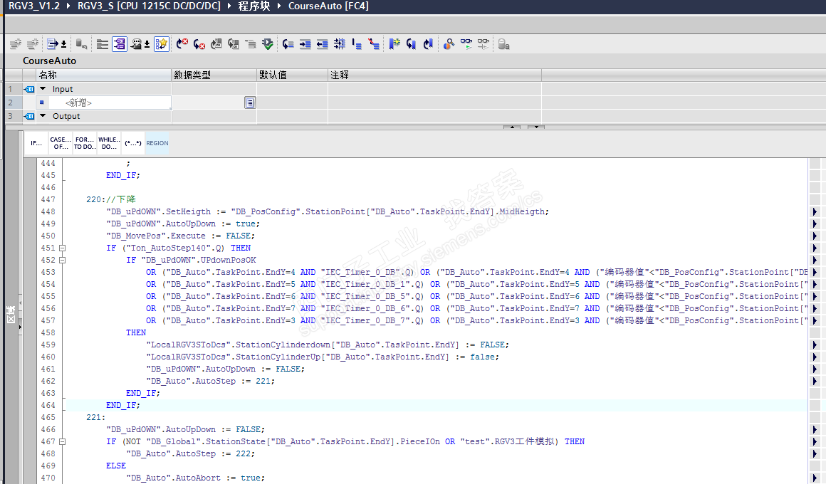Insert a REGION snippet
826x504 pixels.
157,143
